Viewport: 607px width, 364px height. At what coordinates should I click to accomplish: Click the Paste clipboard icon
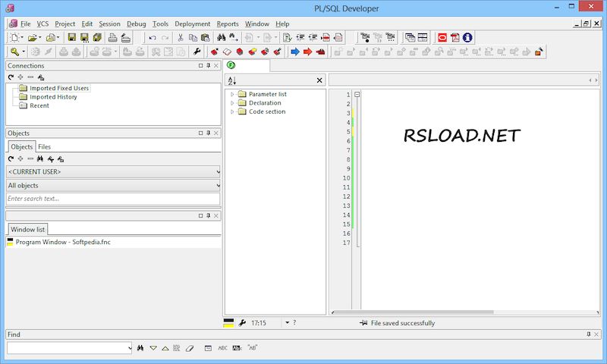(205, 37)
